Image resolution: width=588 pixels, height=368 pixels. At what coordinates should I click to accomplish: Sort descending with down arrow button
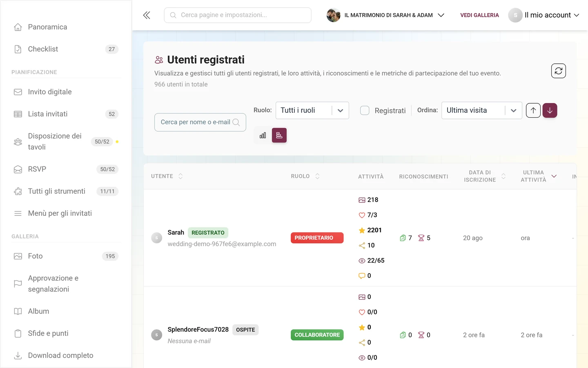(x=550, y=110)
